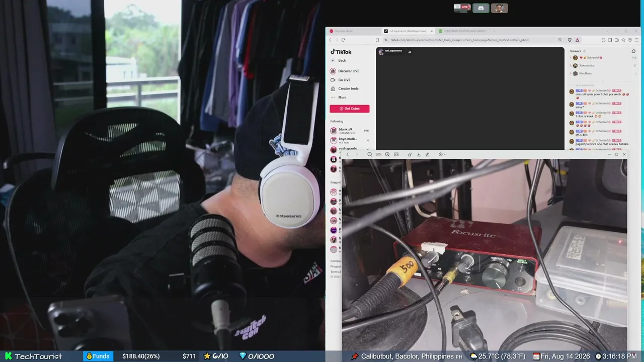Screen dimensions: 644x362
Task: Click the diamond 0/1000 counter
Action: (257, 356)
